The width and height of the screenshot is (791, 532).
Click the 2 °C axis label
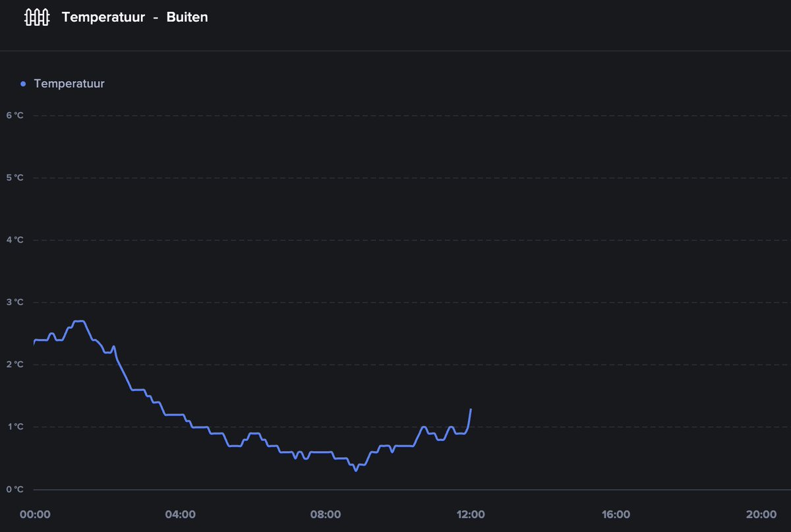[x=15, y=365]
